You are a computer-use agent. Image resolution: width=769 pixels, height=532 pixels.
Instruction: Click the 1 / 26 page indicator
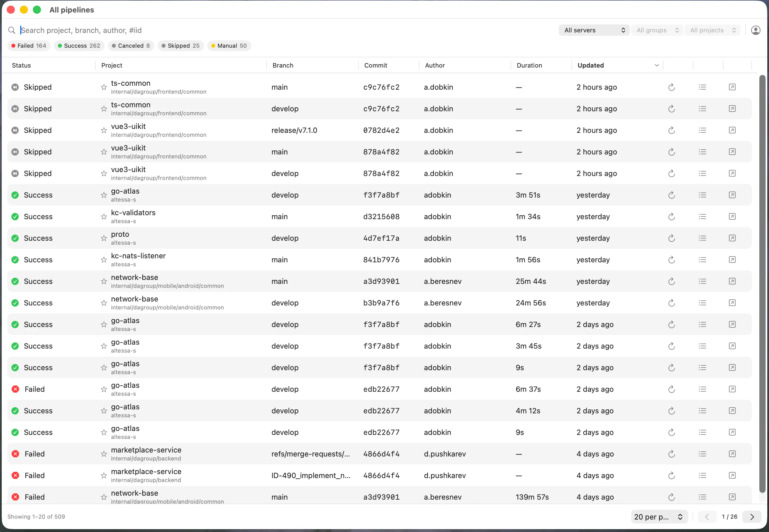729,517
